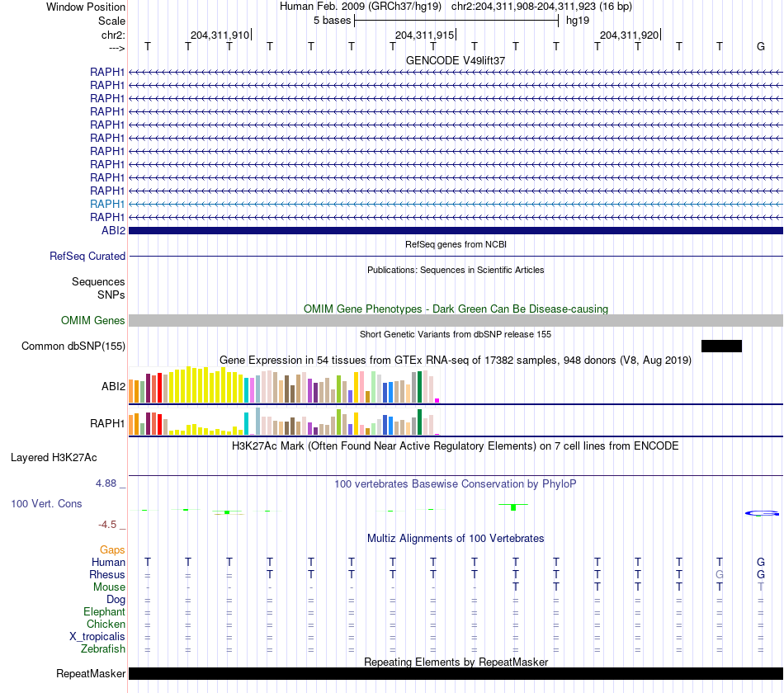The image size is (784, 693).
Task: Click the 5 bases scale bar
Action: [x=456, y=21]
